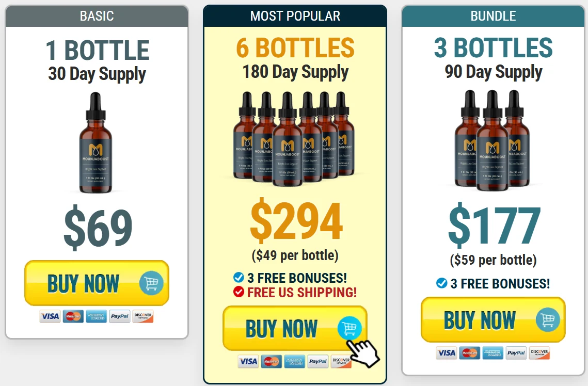The height and width of the screenshot is (386, 588).
Task: Click the cart icon on the 3 Bottles button
Action: point(548,319)
